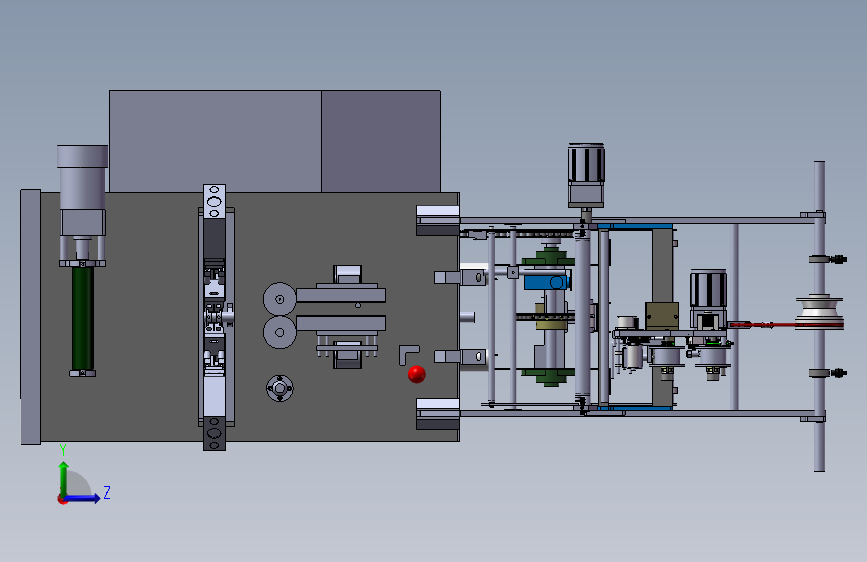
Task: Select the upper round roller disc
Action: click(279, 299)
